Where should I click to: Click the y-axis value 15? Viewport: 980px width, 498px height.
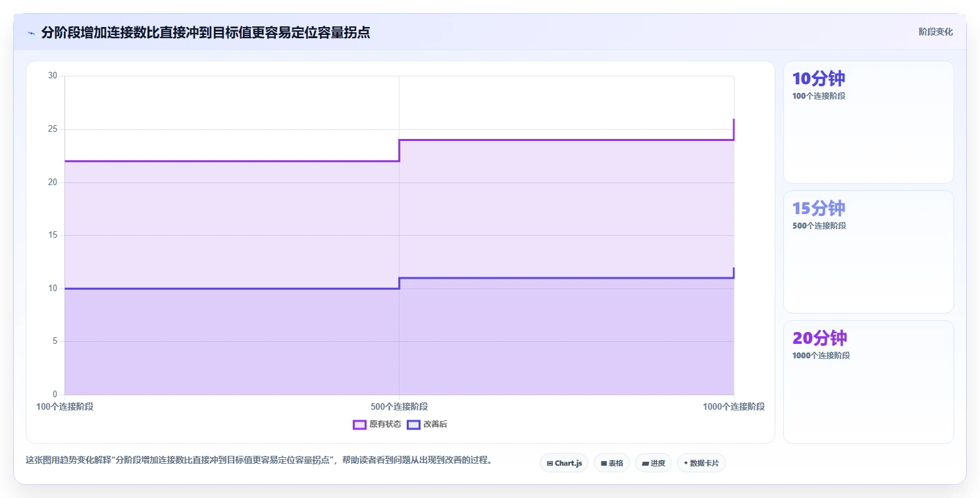pos(53,235)
